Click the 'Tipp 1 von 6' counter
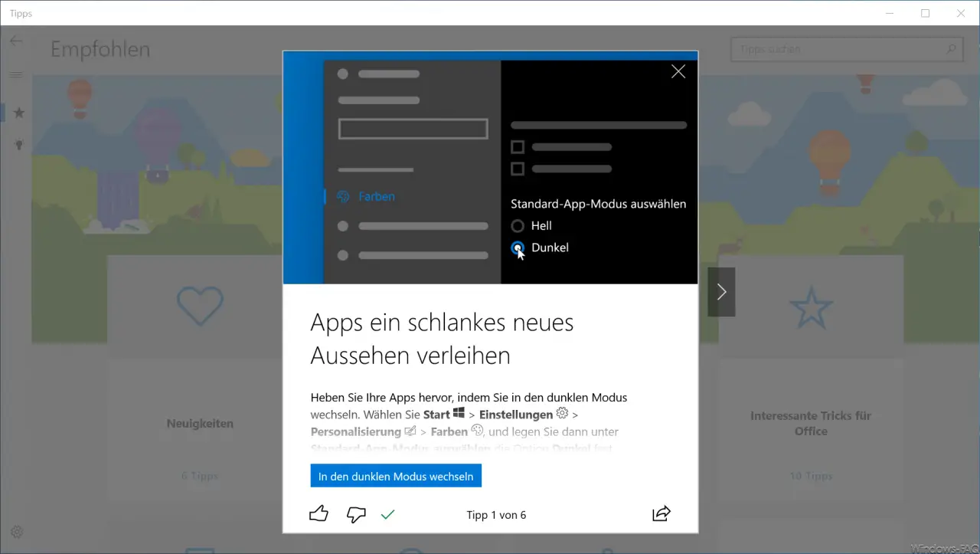The image size is (980, 554). point(496,515)
